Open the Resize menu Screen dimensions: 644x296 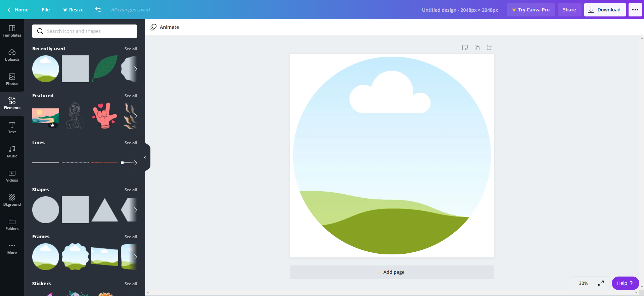coord(73,10)
